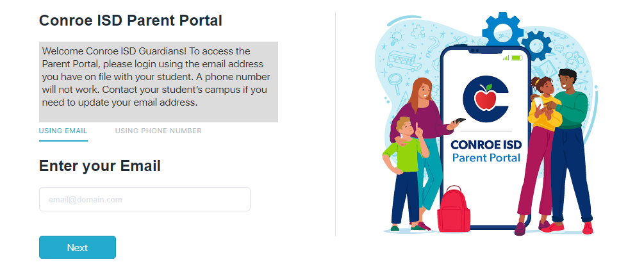Click the green battery icon on phone
The width and height of the screenshot is (644, 278).
(x=517, y=58)
